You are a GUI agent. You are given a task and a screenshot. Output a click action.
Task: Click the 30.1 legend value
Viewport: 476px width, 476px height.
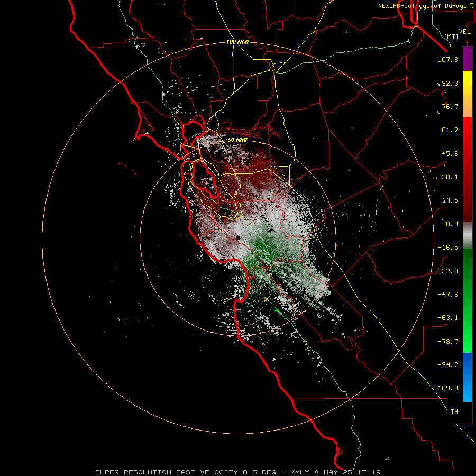click(x=450, y=177)
